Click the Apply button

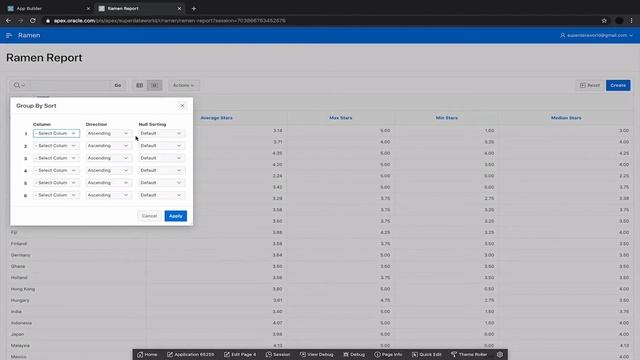coord(176,216)
